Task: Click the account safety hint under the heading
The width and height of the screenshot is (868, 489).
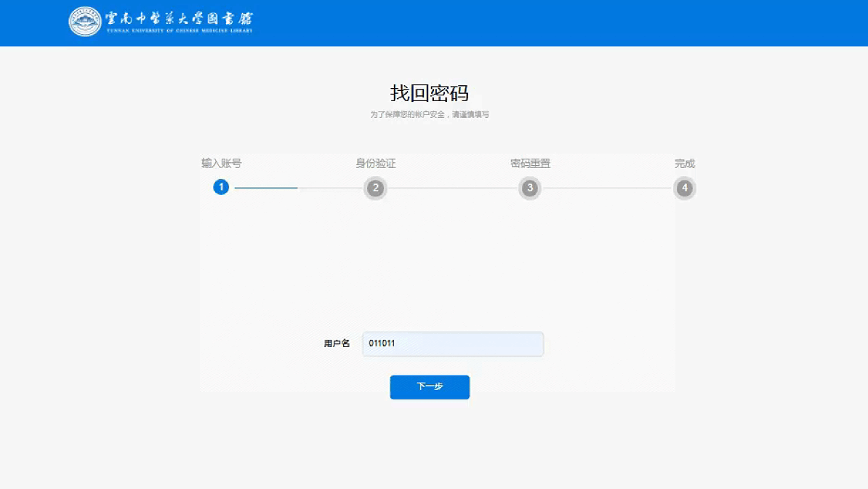Action: coord(429,115)
